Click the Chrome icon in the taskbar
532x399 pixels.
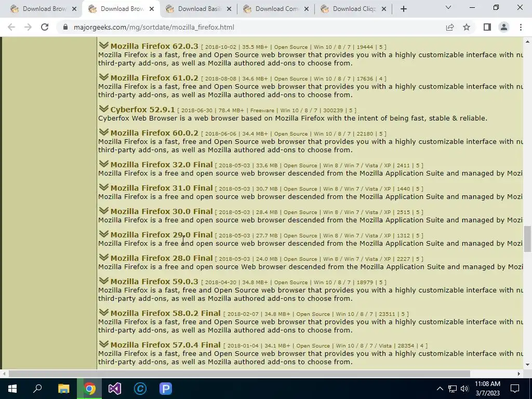point(89,389)
